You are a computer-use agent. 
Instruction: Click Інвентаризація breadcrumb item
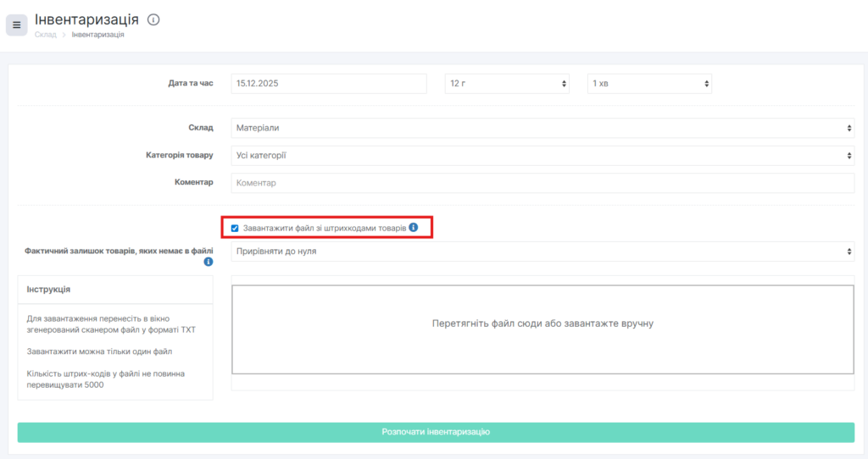(x=97, y=35)
